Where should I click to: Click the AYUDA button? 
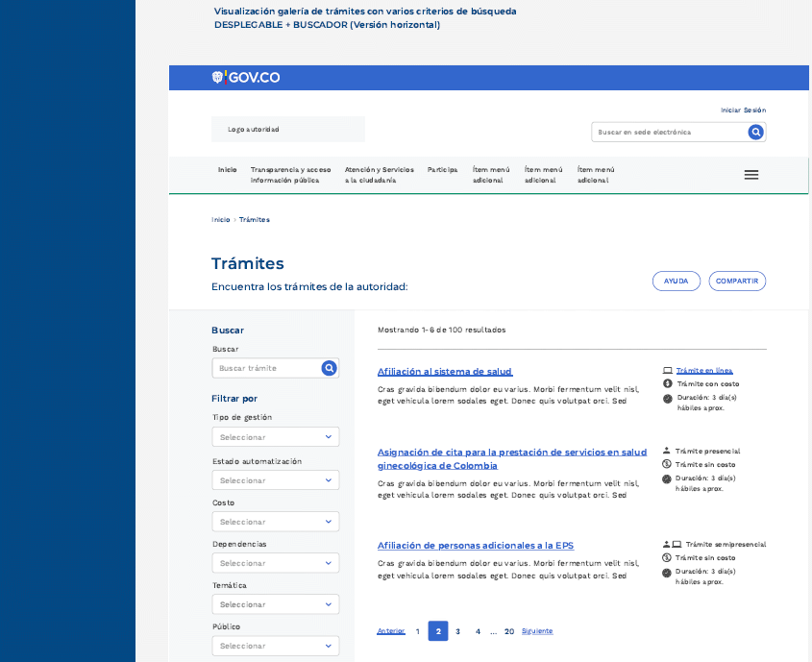(676, 282)
